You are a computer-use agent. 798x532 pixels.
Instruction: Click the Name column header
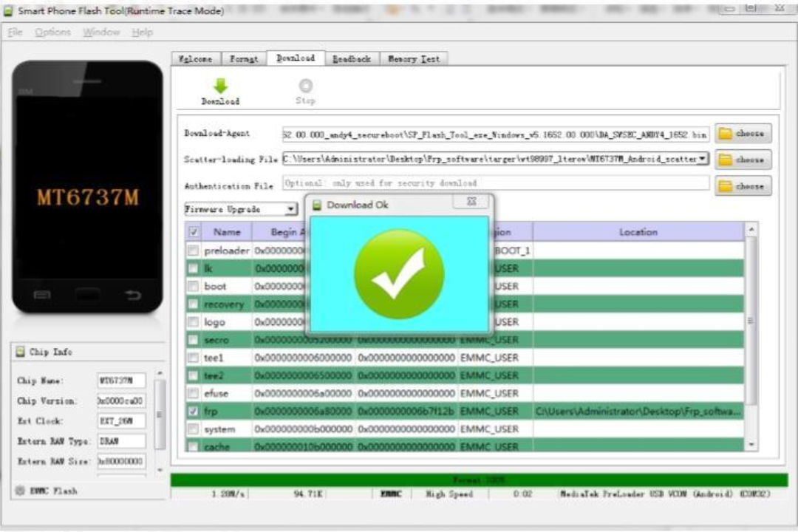coord(227,232)
